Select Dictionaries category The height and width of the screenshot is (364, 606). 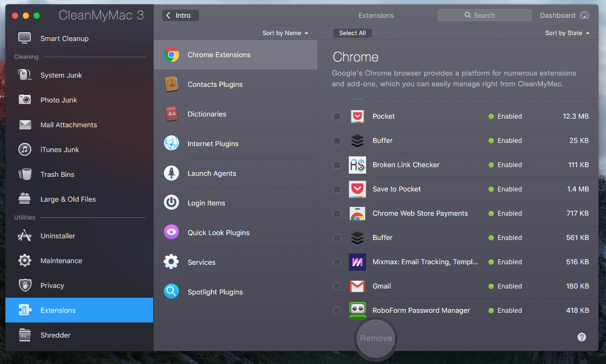(236, 114)
